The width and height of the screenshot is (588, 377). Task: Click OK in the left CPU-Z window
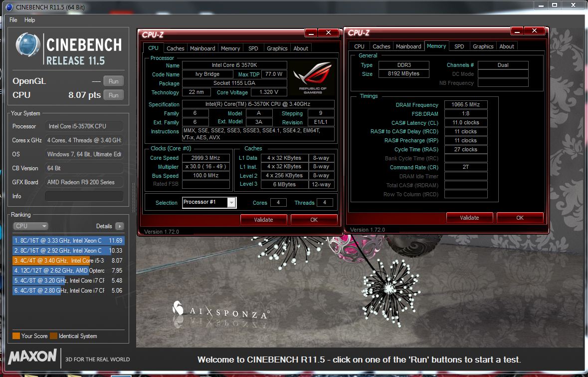click(x=314, y=220)
